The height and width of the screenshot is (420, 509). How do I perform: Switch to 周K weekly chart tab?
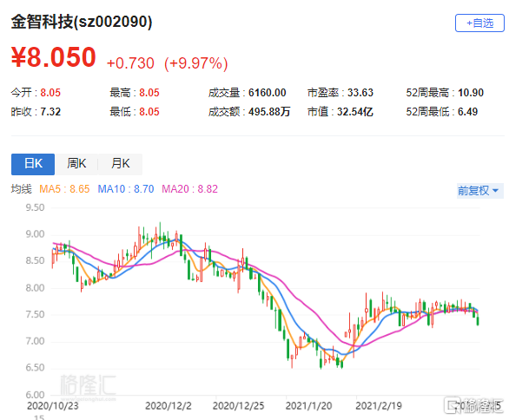tap(76, 164)
